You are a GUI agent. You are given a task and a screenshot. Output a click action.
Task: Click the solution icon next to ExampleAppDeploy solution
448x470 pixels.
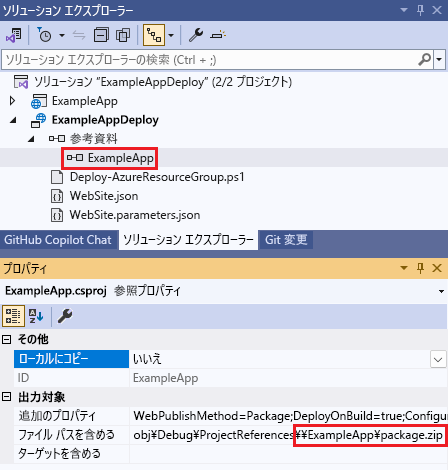21,82
